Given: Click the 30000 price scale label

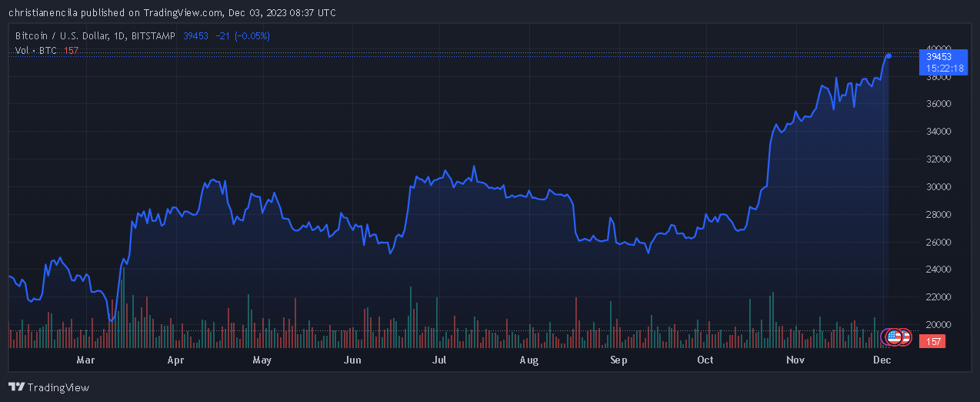Looking at the screenshot, I should 938,186.
